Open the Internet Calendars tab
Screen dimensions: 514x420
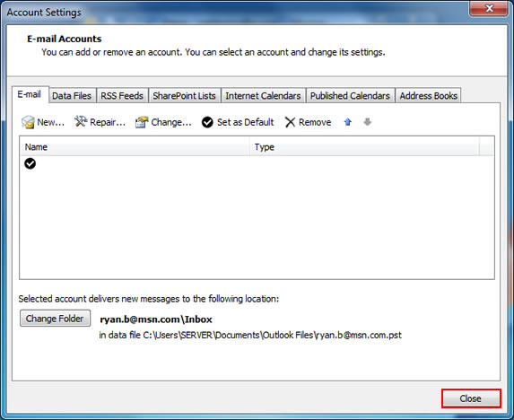[x=263, y=96]
